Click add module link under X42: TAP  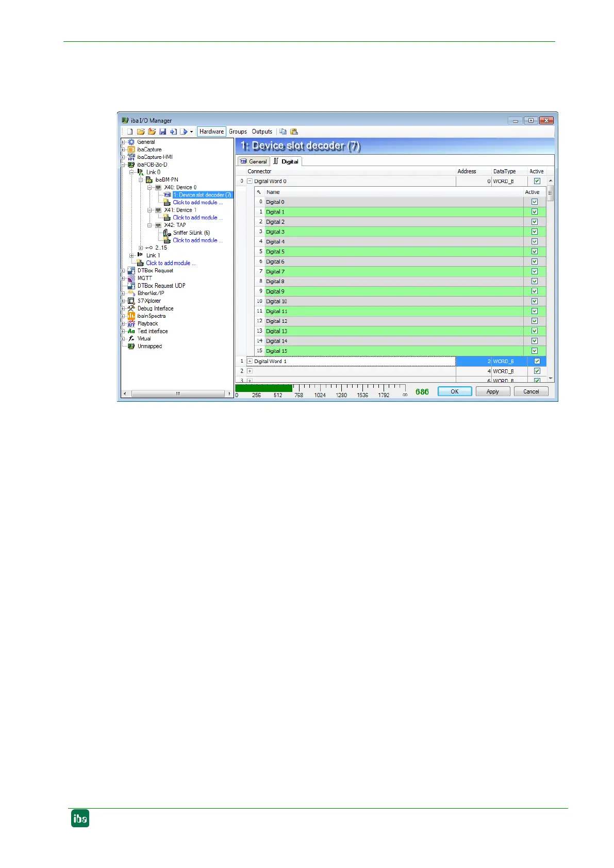(198, 240)
